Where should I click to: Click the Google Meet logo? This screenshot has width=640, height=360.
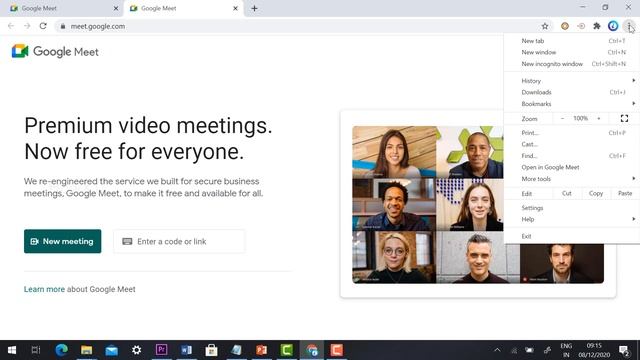click(55, 51)
